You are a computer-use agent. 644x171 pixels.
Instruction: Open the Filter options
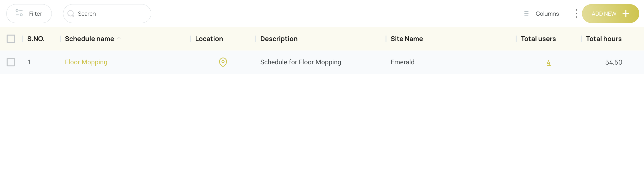pyautogui.click(x=29, y=14)
